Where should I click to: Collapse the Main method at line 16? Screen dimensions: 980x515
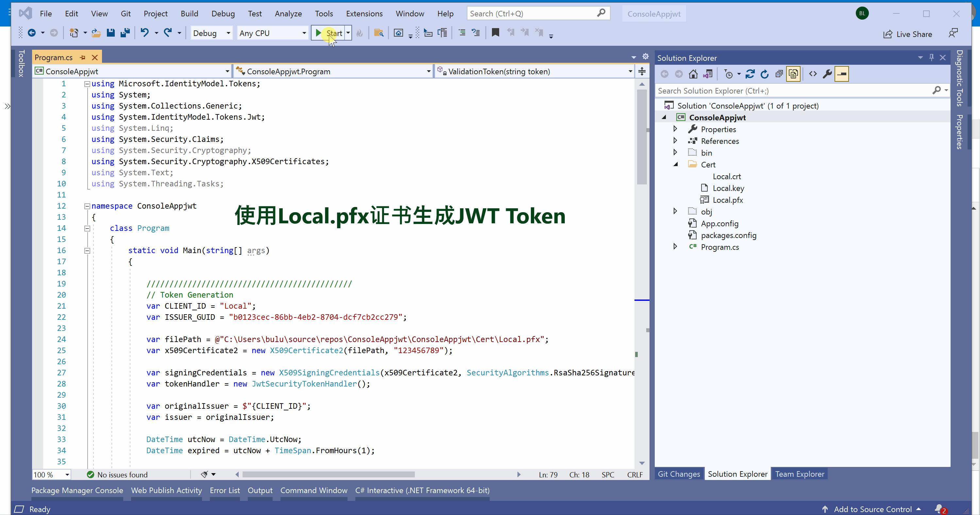(87, 250)
